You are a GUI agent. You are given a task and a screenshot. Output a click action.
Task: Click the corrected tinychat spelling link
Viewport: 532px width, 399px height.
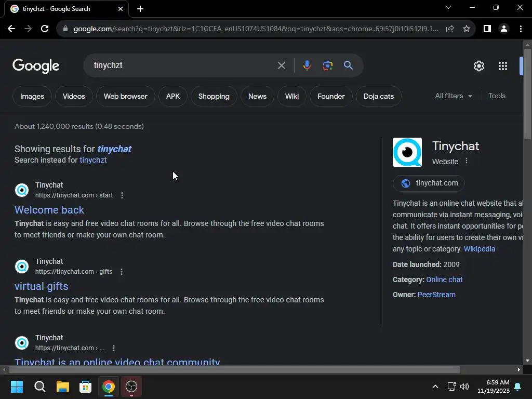point(114,149)
